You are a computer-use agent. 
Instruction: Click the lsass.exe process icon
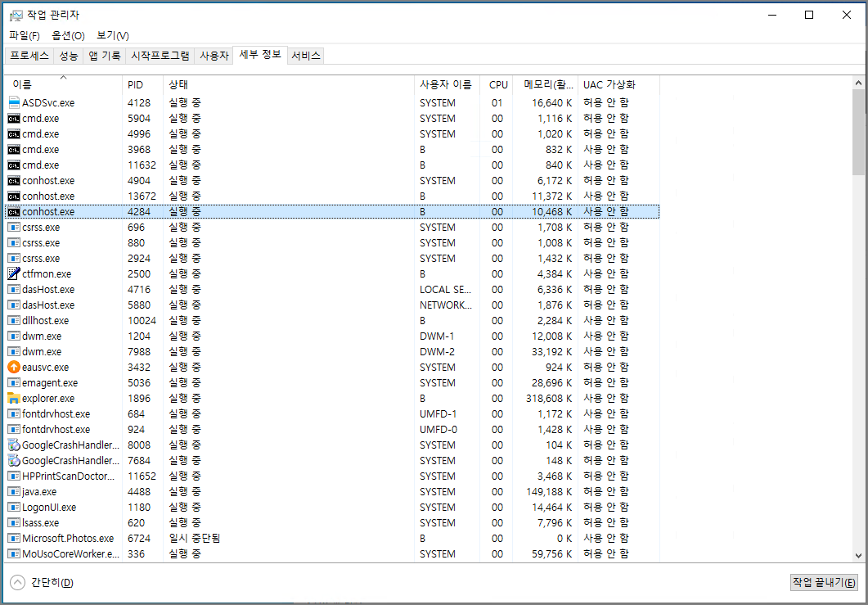tap(14, 522)
